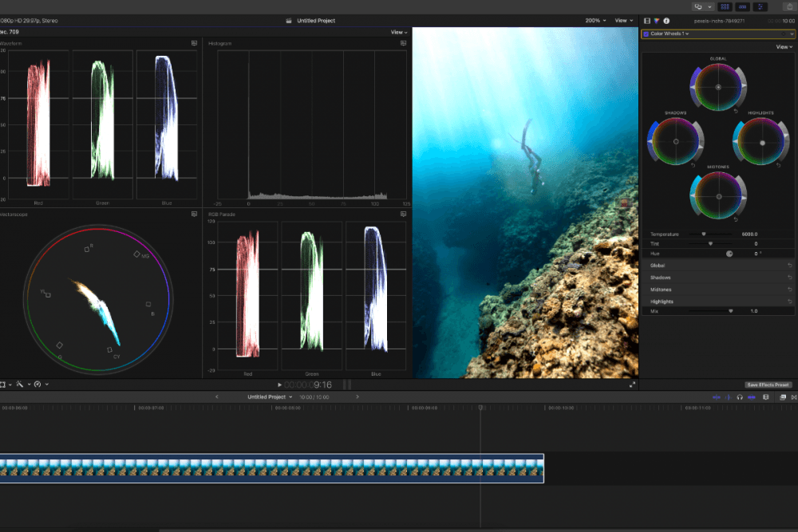The image size is (798, 532).
Task: Open the RGB Parade scope settings icon
Action: click(403, 214)
